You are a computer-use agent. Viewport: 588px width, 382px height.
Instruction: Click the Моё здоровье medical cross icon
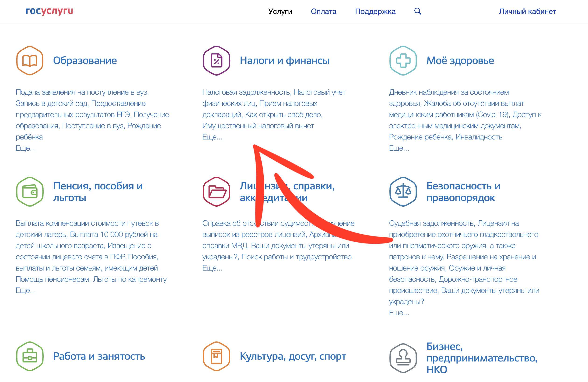403,60
